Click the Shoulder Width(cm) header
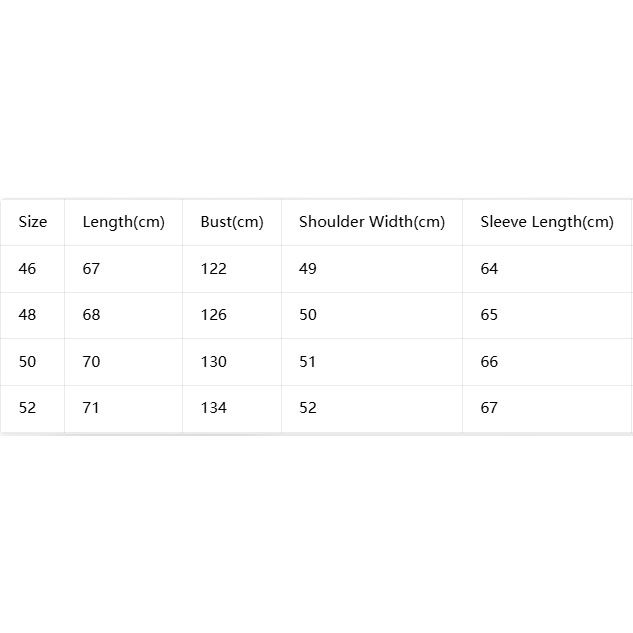Viewport: 633px width, 633px height. click(x=372, y=222)
